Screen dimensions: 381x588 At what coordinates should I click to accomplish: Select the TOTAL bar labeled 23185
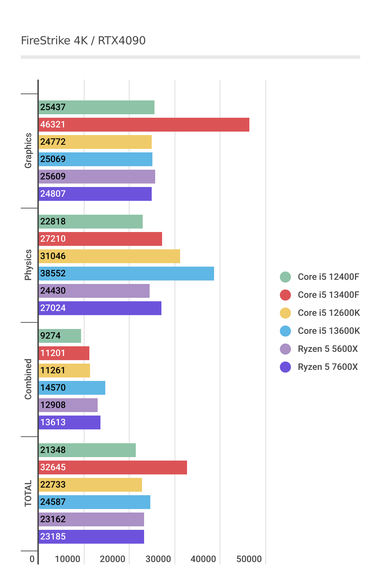91,537
